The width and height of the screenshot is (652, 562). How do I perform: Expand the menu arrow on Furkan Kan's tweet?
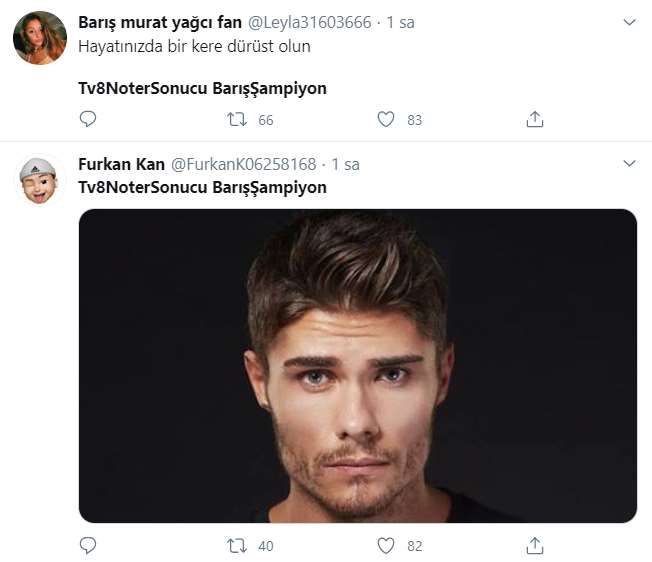[629, 163]
